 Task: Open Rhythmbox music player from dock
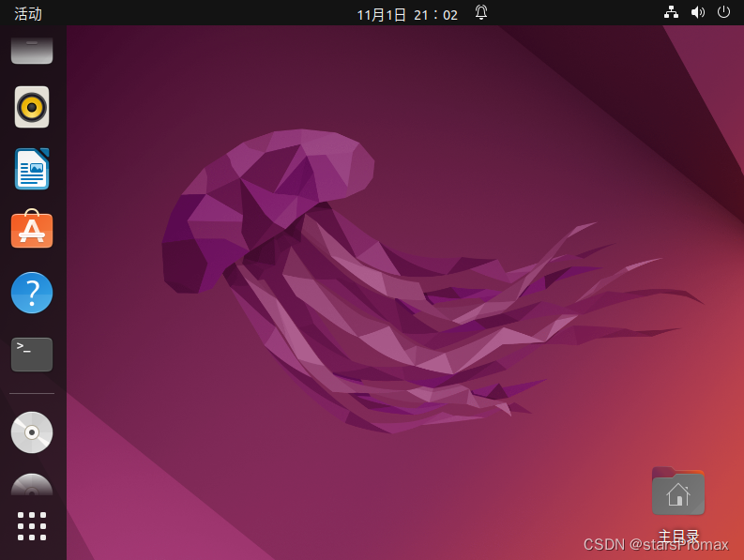tap(32, 107)
